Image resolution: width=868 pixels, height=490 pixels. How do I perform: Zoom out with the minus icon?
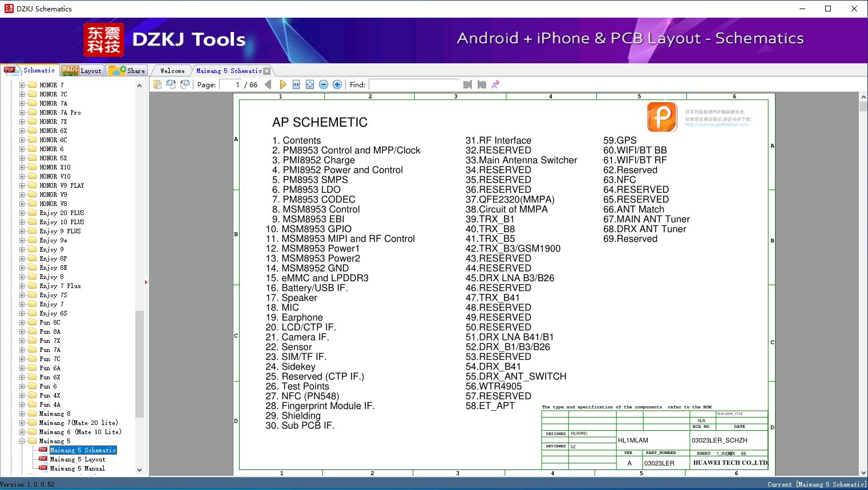(324, 84)
